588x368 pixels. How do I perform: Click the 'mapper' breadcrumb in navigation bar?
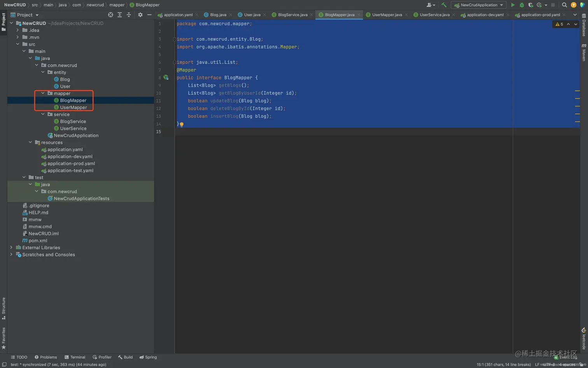click(x=117, y=5)
